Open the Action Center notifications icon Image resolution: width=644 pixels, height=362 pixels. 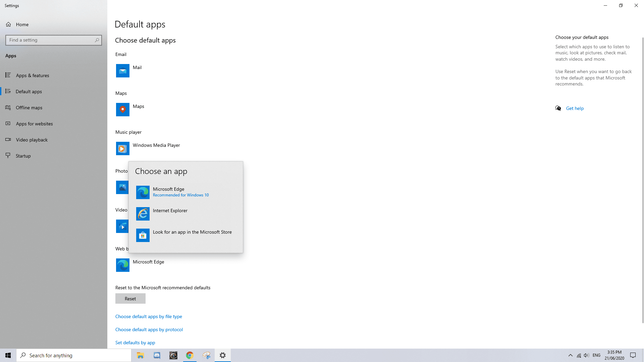pos(633,355)
